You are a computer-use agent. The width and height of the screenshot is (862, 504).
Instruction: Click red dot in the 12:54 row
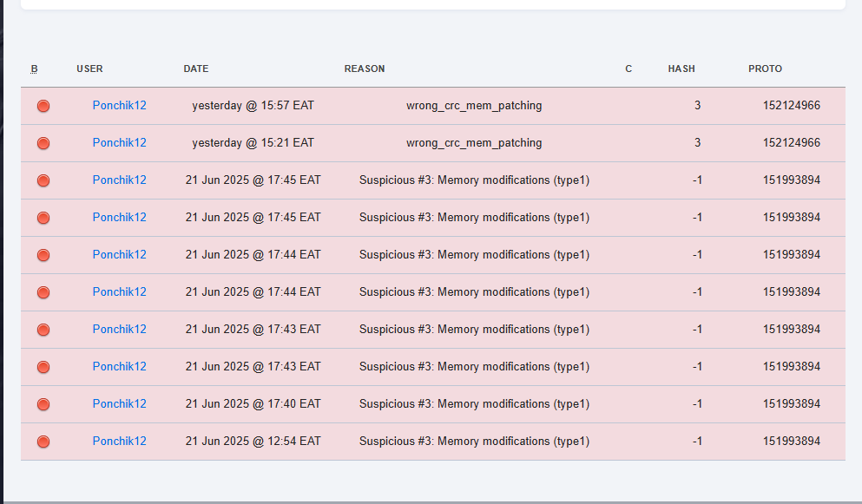coord(43,442)
